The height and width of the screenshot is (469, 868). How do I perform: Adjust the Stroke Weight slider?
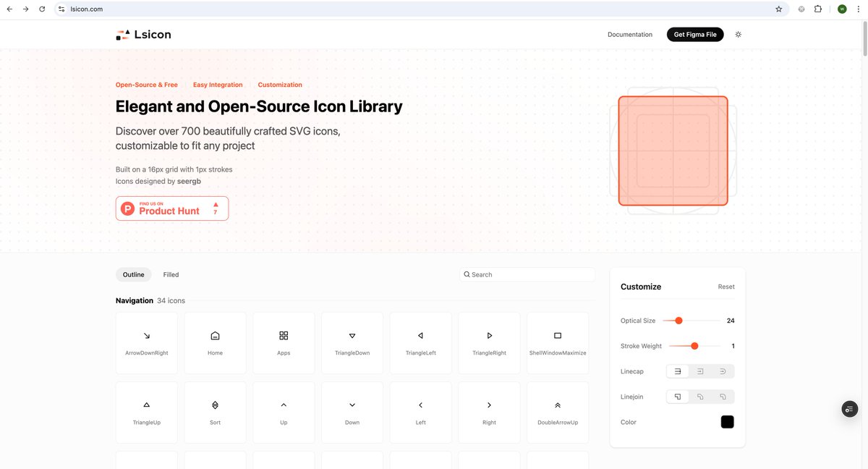tap(694, 346)
